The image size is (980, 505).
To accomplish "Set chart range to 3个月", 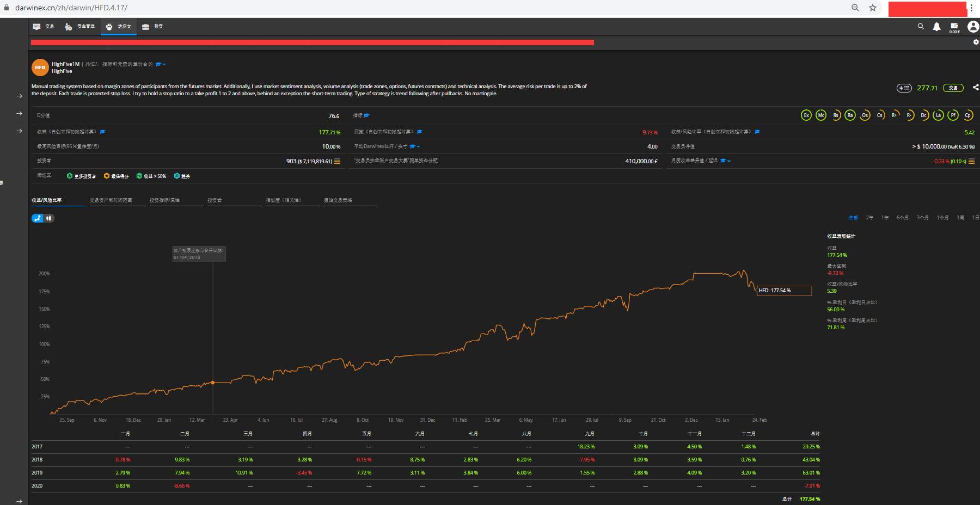I will click(922, 218).
